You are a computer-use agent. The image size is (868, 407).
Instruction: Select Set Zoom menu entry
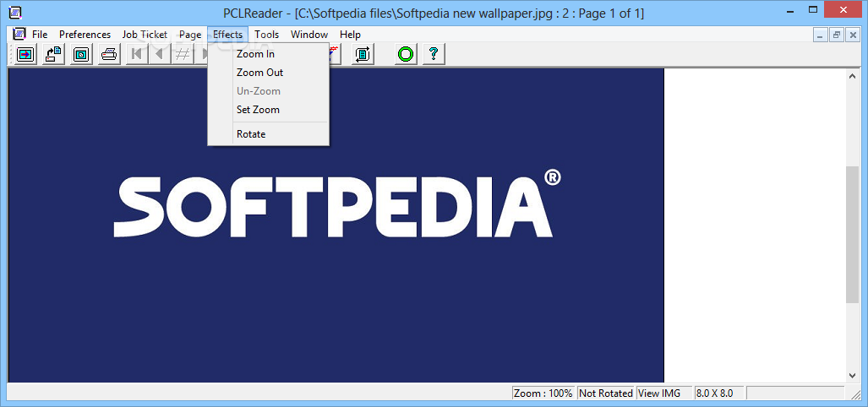pos(269,110)
